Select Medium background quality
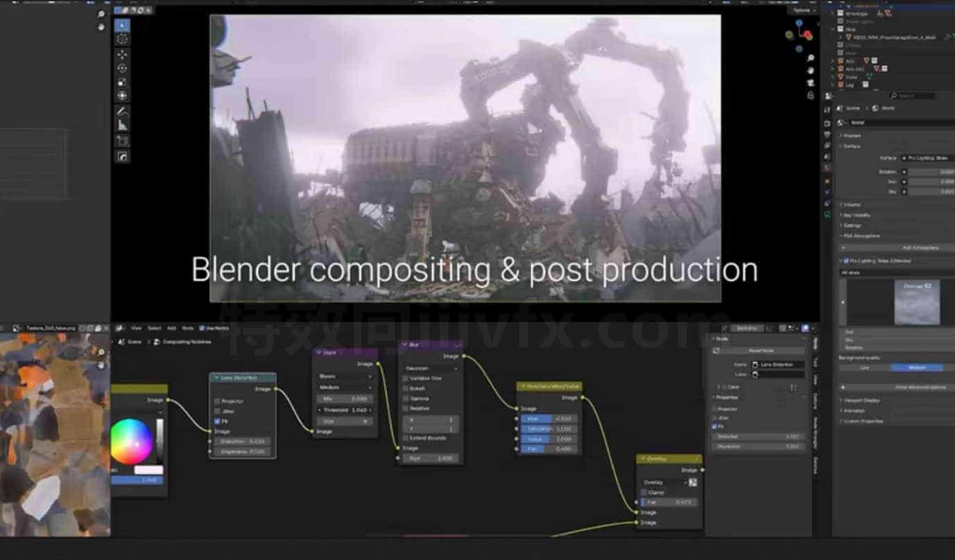The image size is (955, 560). click(x=916, y=367)
